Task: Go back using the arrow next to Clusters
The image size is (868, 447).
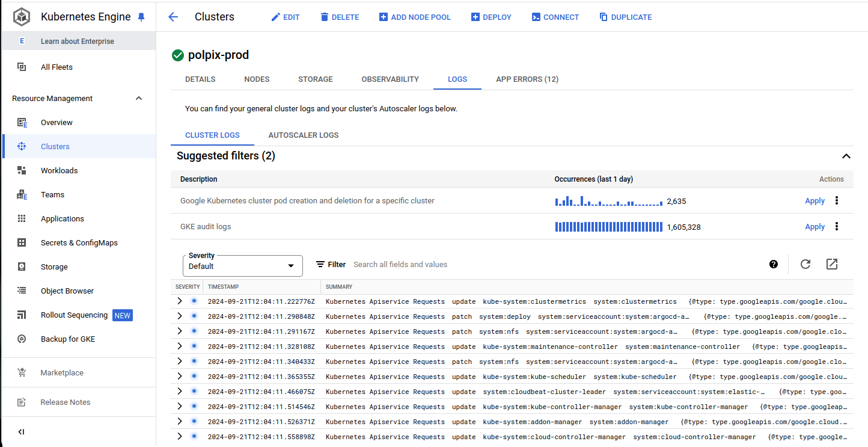Action: tap(173, 17)
